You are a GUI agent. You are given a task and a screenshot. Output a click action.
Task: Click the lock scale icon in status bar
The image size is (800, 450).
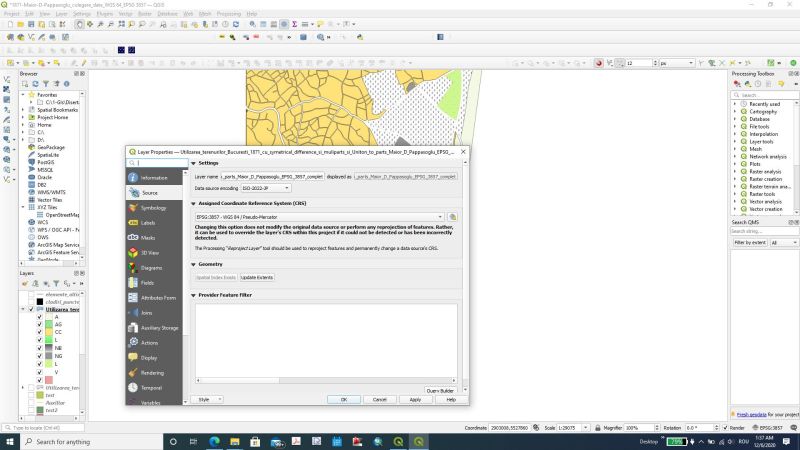coord(597,428)
